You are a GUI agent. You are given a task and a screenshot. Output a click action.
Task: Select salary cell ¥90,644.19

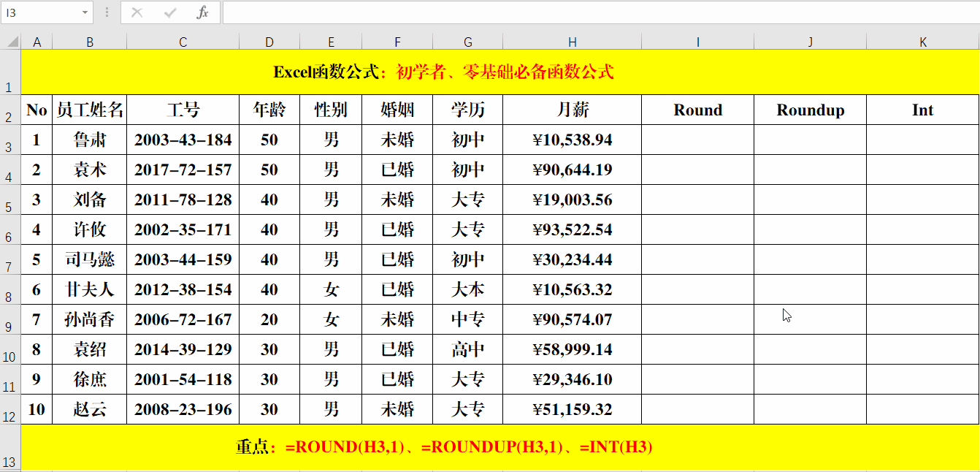[573, 170]
